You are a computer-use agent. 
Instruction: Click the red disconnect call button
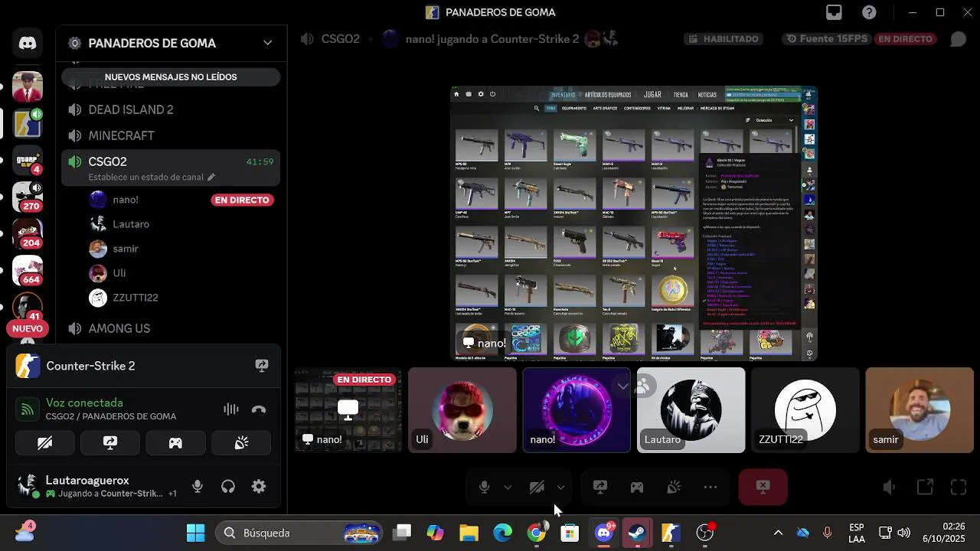click(763, 487)
